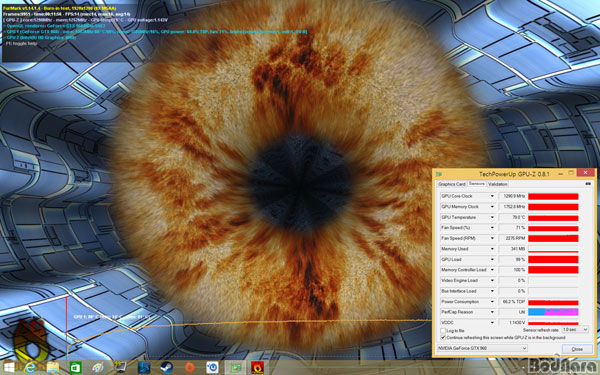Click the PerfCap Reason blue and magenta bar

coord(553,312)
